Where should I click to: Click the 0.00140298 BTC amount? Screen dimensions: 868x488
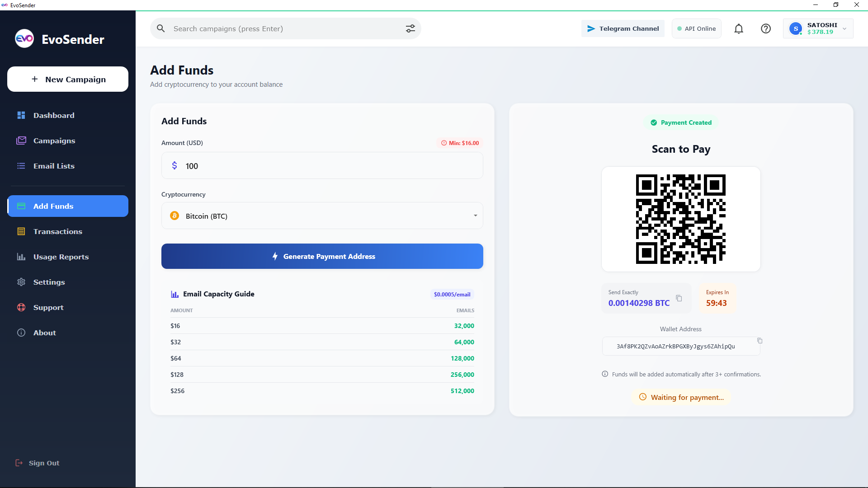(639, 303)
